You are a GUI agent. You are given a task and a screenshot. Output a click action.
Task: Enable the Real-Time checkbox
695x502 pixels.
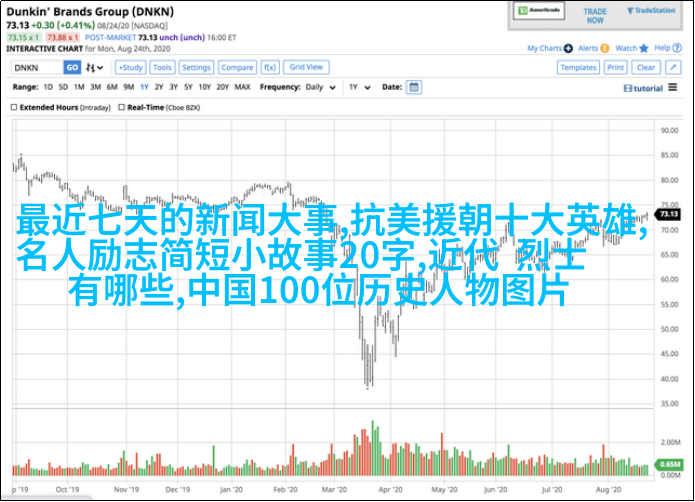click(x=121, y=107)
